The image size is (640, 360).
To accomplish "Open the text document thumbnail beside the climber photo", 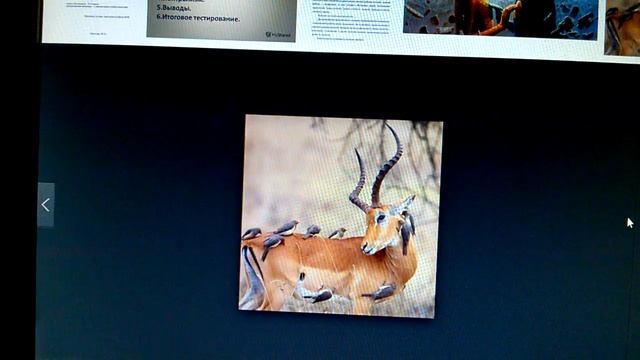I will pos(351,20).
